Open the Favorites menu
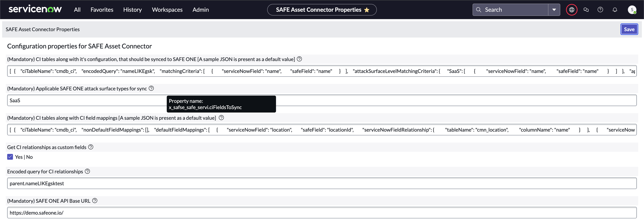 pos(102,10)
